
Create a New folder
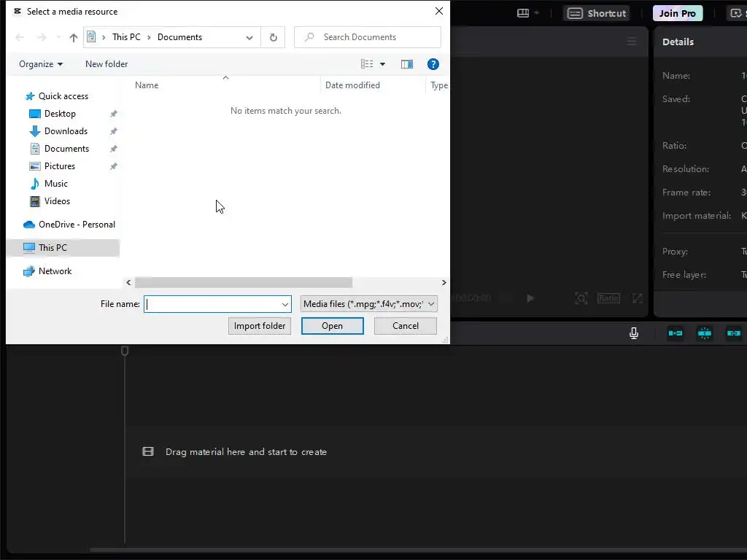tap(107, 64)
